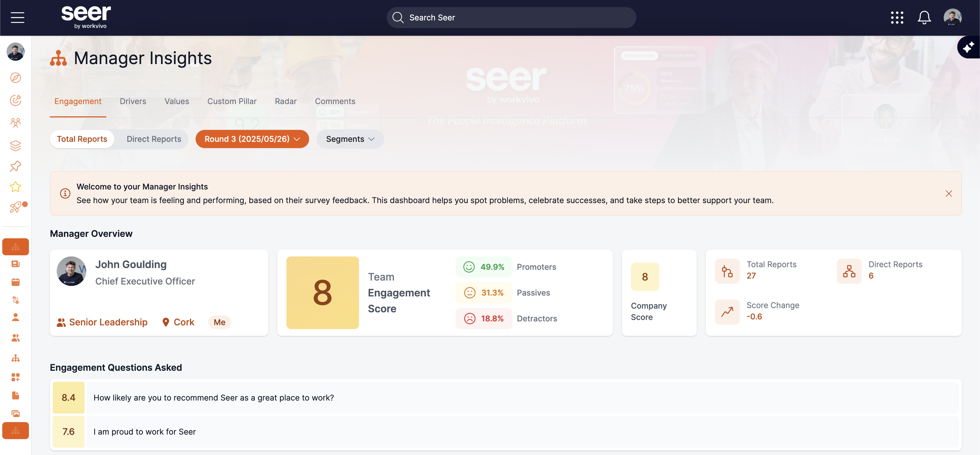Open the apps grid launcher
The height and width of the screenshot is (455, 980).
pyautogui.click(x=897, y=18)
